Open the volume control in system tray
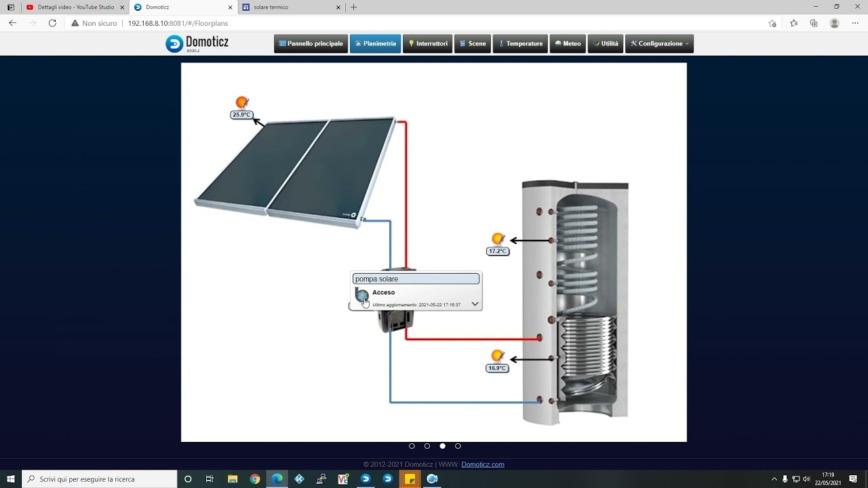The image size is (868, 488). click(806, 479)
